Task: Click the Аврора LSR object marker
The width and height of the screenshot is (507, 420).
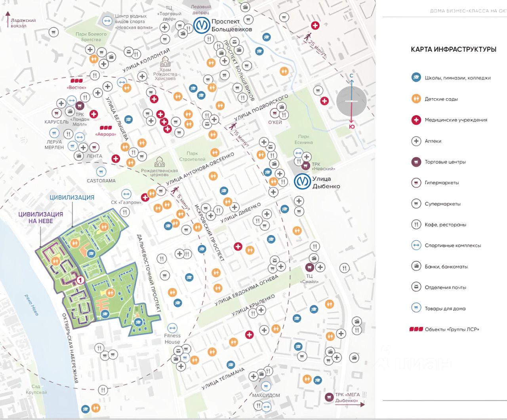Action: pos(106,128)
